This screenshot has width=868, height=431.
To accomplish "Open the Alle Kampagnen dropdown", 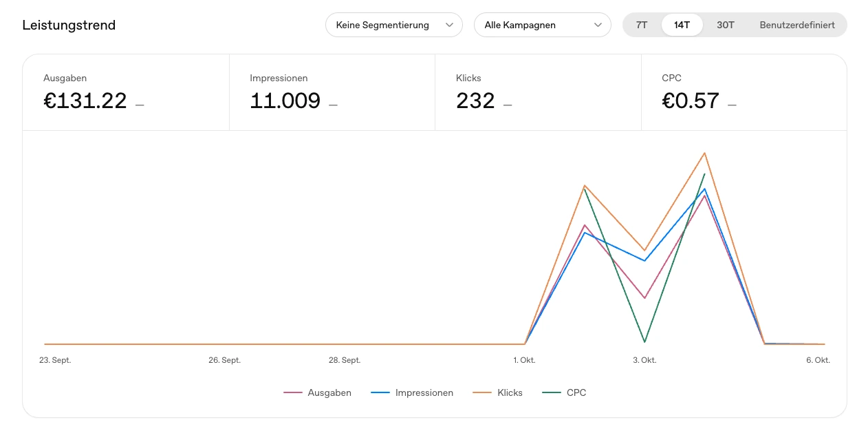I will [542, 25].
